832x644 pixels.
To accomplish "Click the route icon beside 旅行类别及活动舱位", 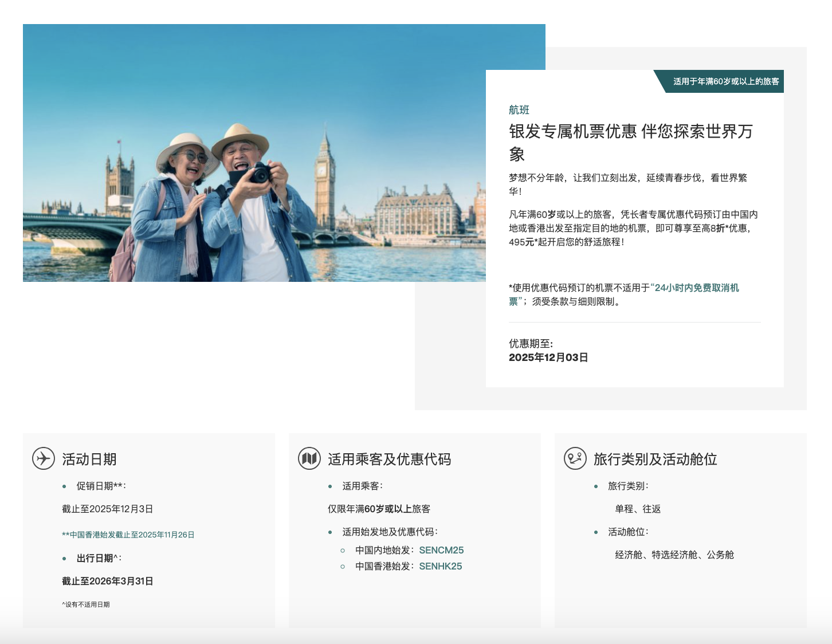I will pos(575,458).
